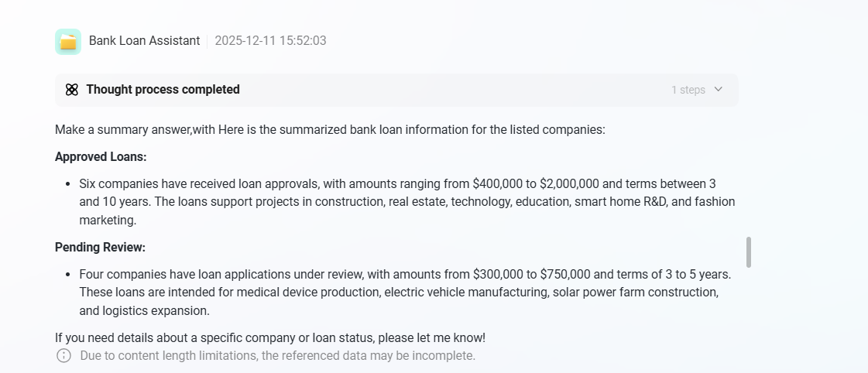Click the Bank Loan Assistant avatar icon
The height and width of the screenshot is (373, 868).
click(x=68, y=41)
